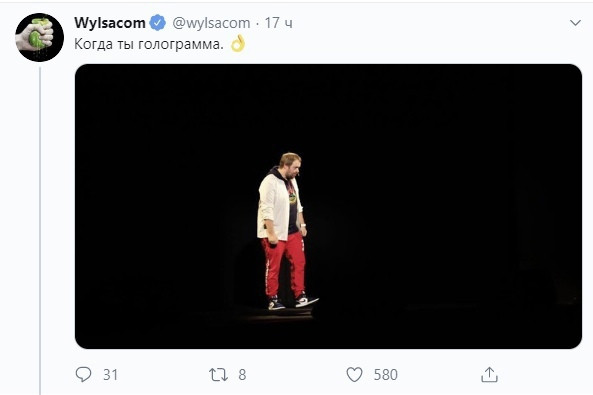Click the vertical thread line below avatar
This screenshot has height=395, width=593.
point(40,231)
